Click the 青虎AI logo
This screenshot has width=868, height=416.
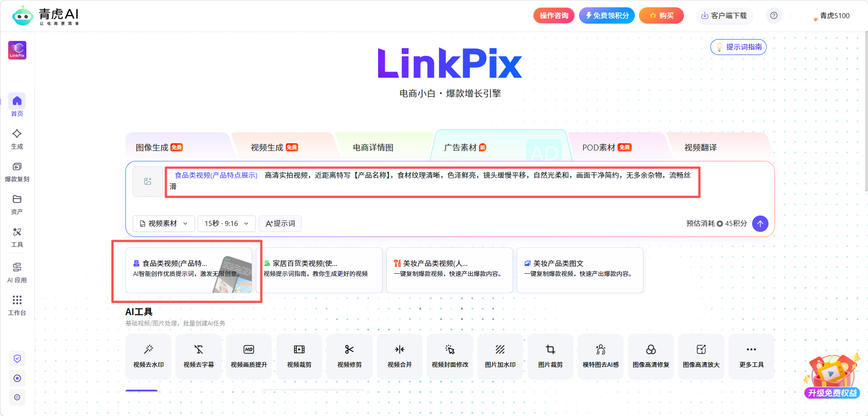coord(46,16)
